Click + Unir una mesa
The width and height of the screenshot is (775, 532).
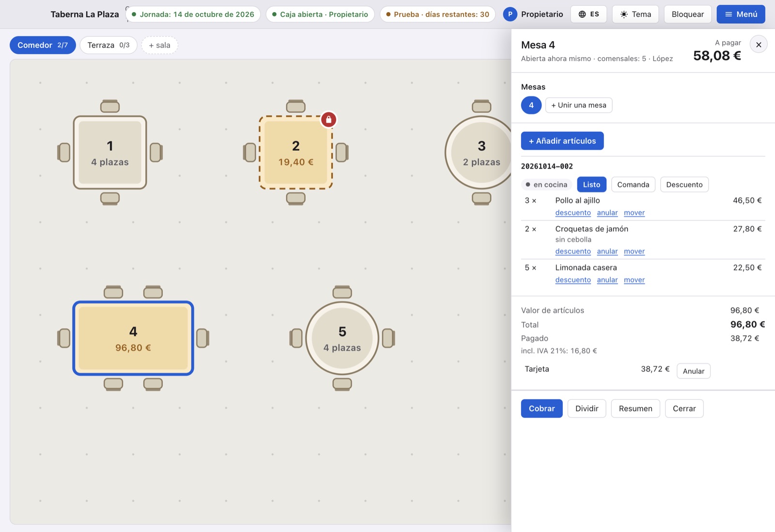coord(578,105)
